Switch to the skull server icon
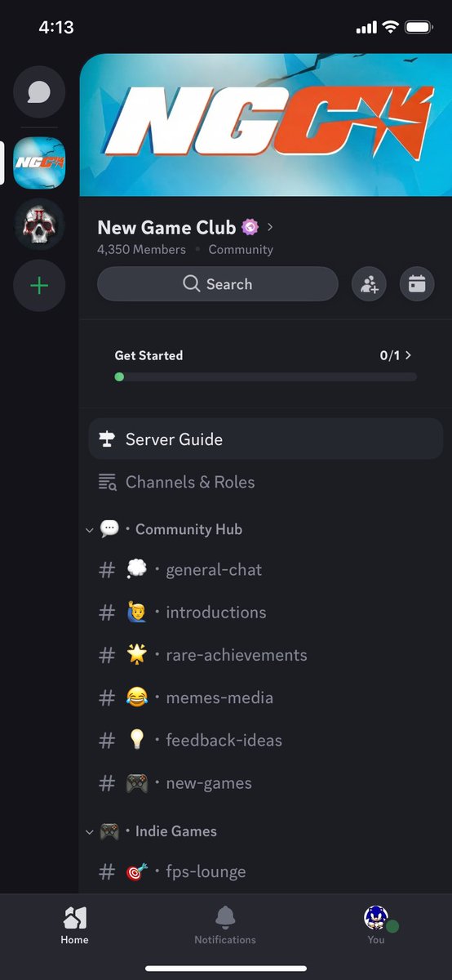The width and height of the screenshot is (452, 980). point(39,224)
